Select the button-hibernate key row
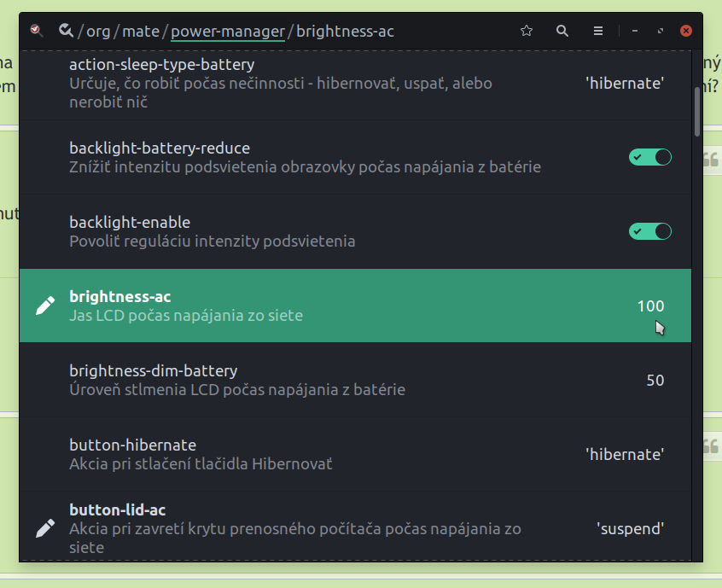 341,454
